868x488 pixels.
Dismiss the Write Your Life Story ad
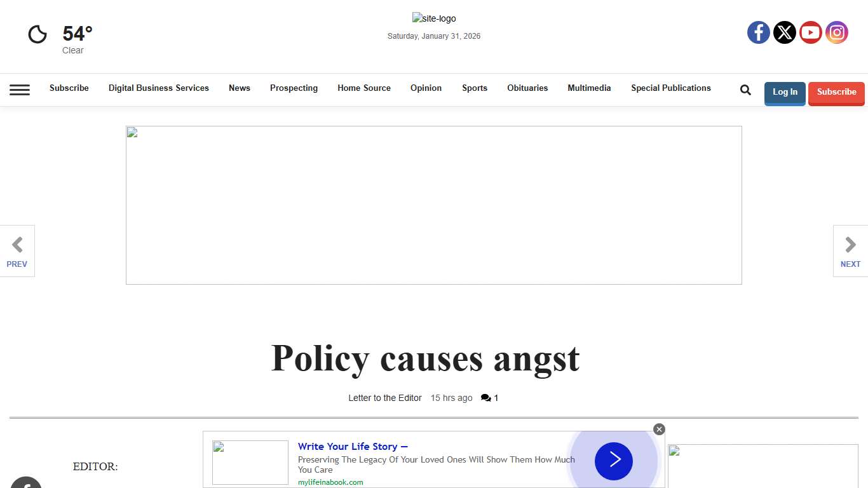tap(659, 429)
